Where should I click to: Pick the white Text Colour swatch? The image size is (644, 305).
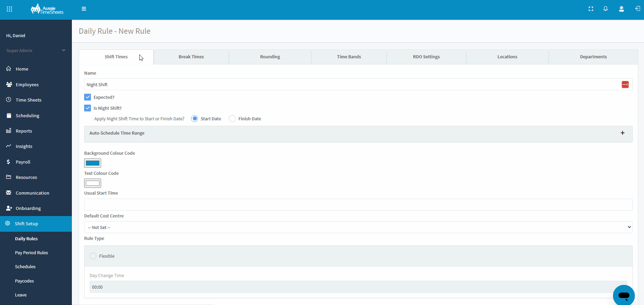point(93,183)
